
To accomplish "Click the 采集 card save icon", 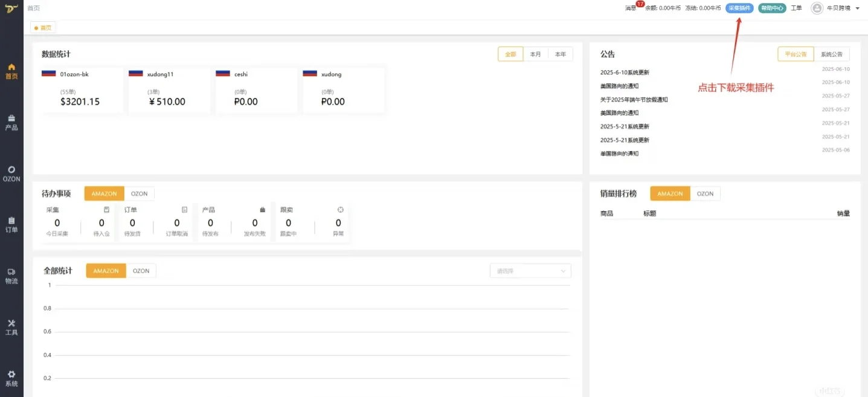I will 107,210.
